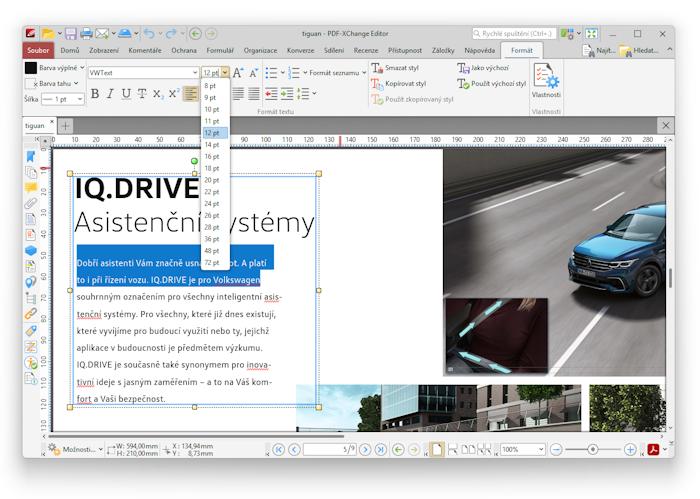Click the Rychlé spuštění quick launch field
Image resolution: width=700 pixels, height=499 pixels.
(514, 33)
